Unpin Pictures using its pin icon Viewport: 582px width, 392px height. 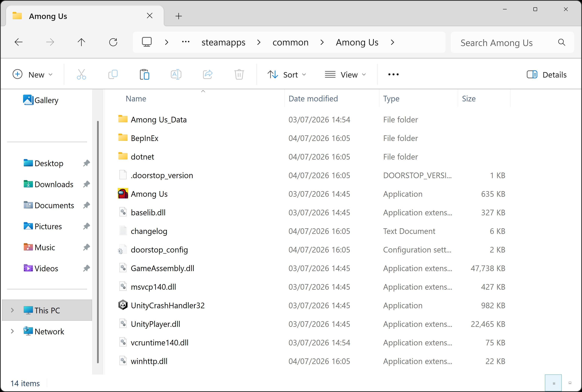pos(87,226)
